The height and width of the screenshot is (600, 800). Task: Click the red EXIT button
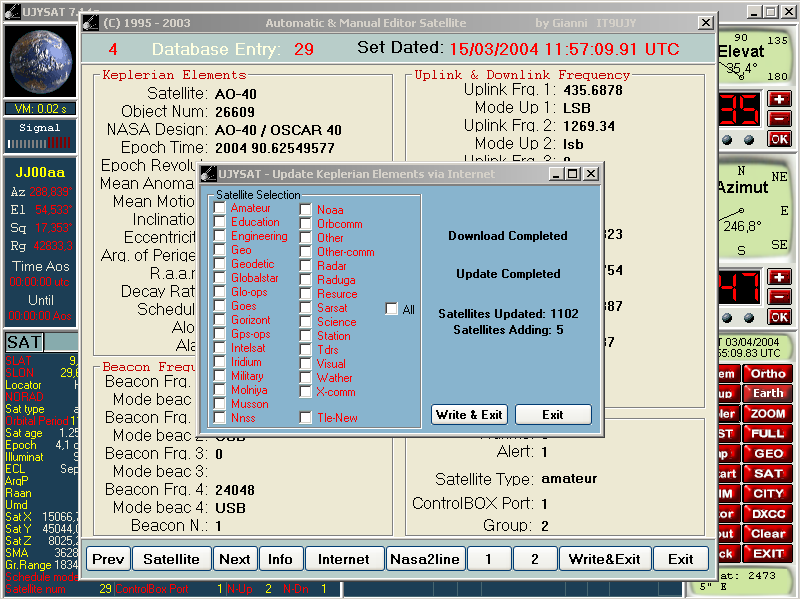[768, 554]
